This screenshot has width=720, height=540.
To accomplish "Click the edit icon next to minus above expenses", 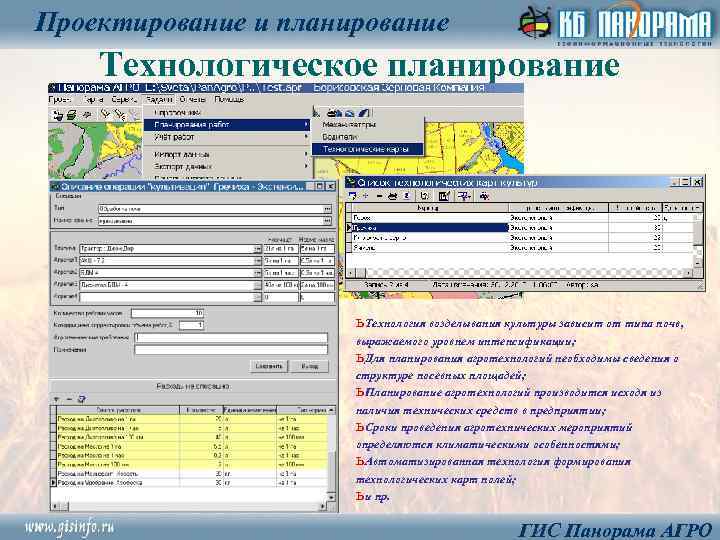I will pyautogui.click(x=82, y=399).
